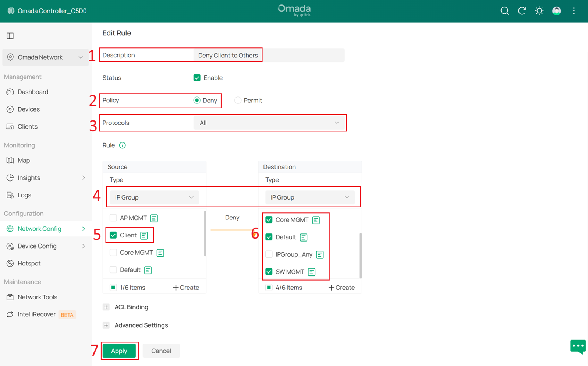588x366 pixels.
Task: Open the chat support bubble icon
Action: click(578, 346)
